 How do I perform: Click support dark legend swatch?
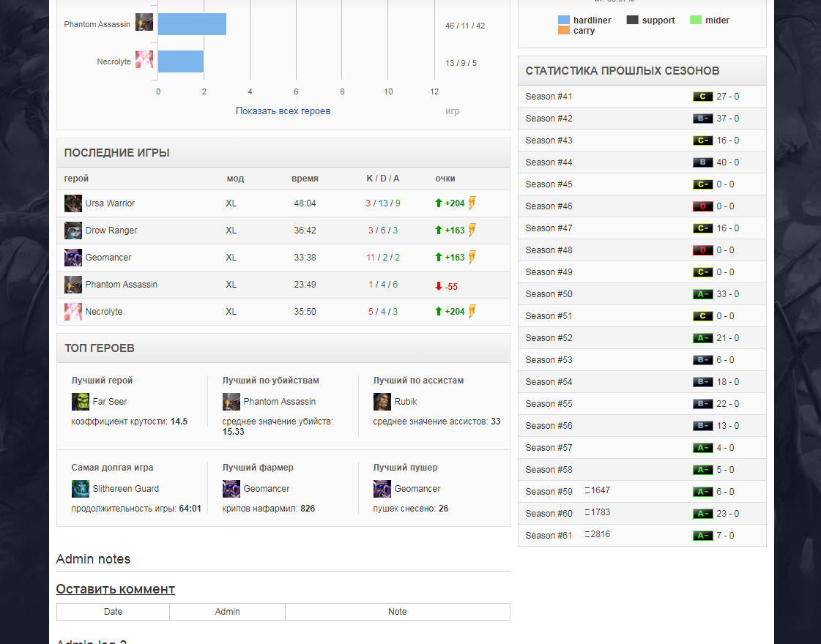633,20
